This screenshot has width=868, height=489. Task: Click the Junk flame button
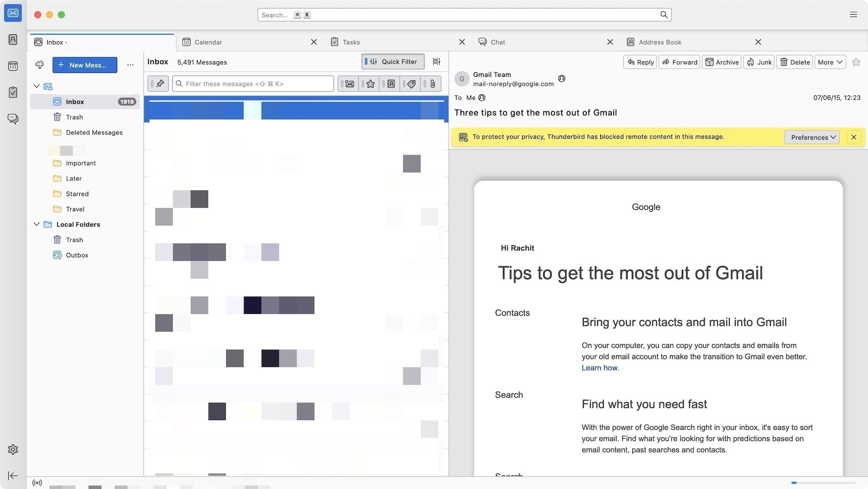(x=759, y=62)
